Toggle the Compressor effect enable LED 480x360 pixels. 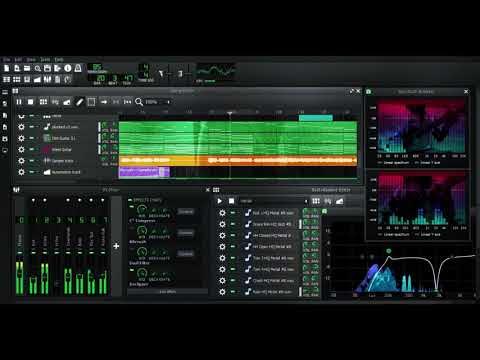tap(131, 207)
